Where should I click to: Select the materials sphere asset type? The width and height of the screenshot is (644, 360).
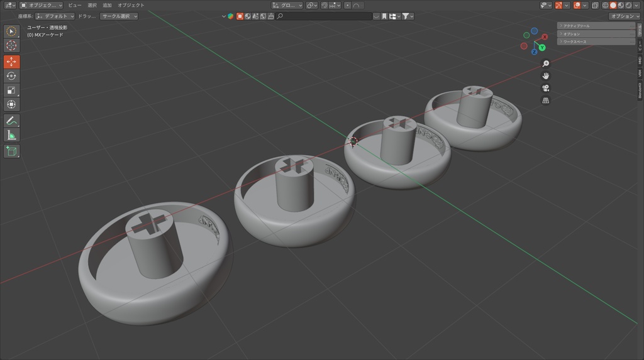pyautogui.click(x=248, y=16)
